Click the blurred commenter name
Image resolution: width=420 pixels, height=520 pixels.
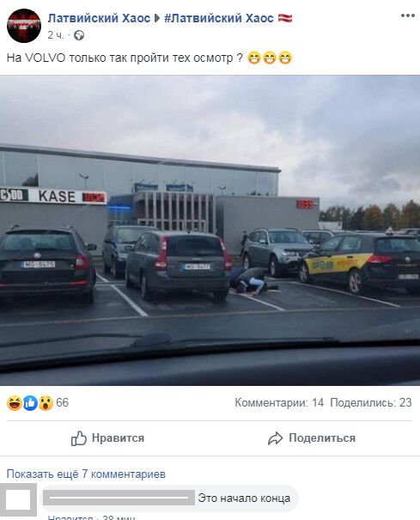coord(119,498)
